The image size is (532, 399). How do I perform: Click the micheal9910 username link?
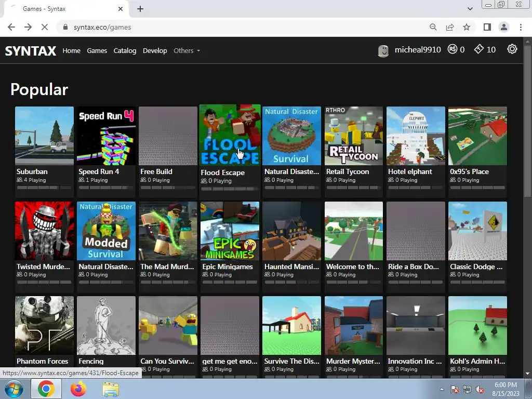[418, 49]
